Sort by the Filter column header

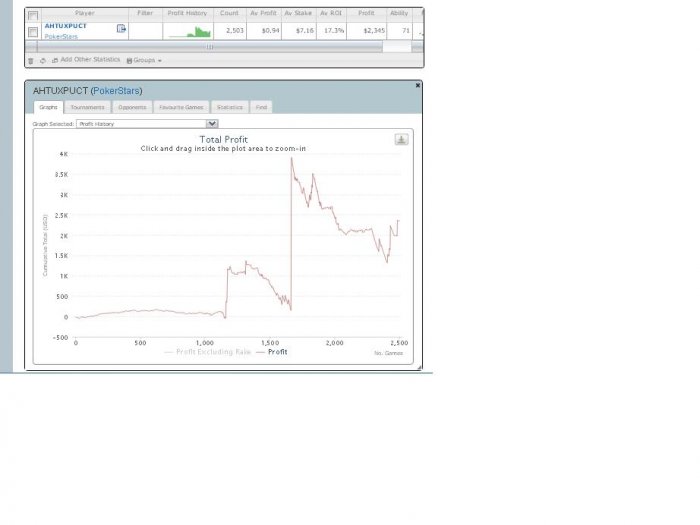click(145, 13)
